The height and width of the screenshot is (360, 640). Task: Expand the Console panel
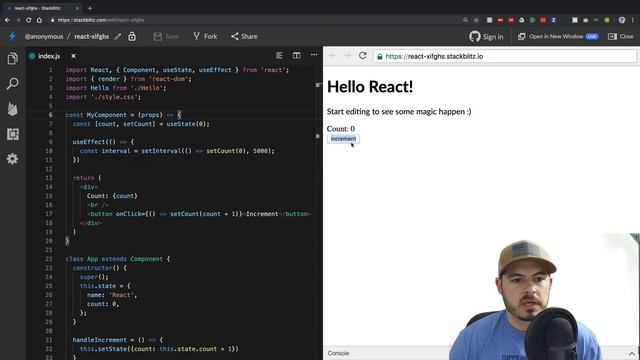point(631,353)
